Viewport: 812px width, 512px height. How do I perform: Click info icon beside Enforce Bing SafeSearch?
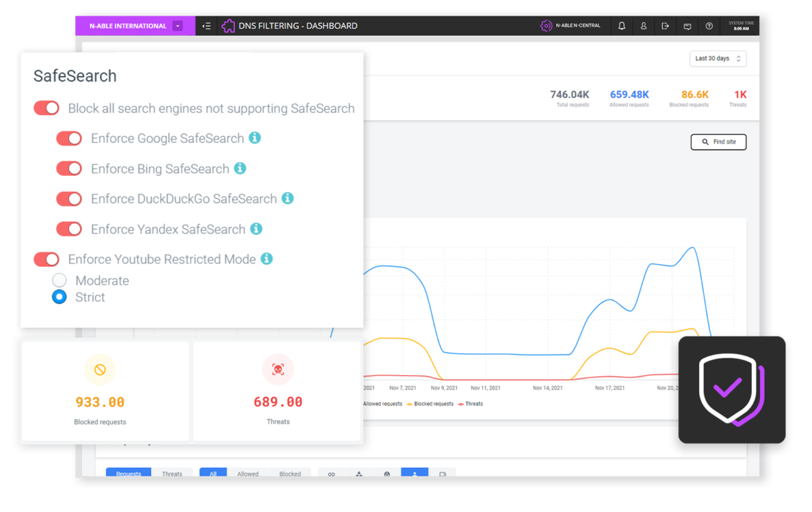pos(240,168)
